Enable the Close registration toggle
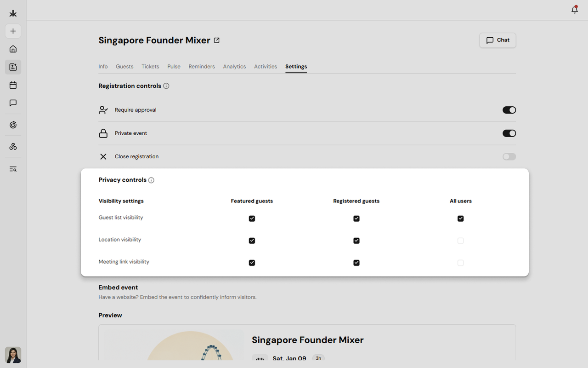This screenshot has height=368, width=588. pos(509,157)
